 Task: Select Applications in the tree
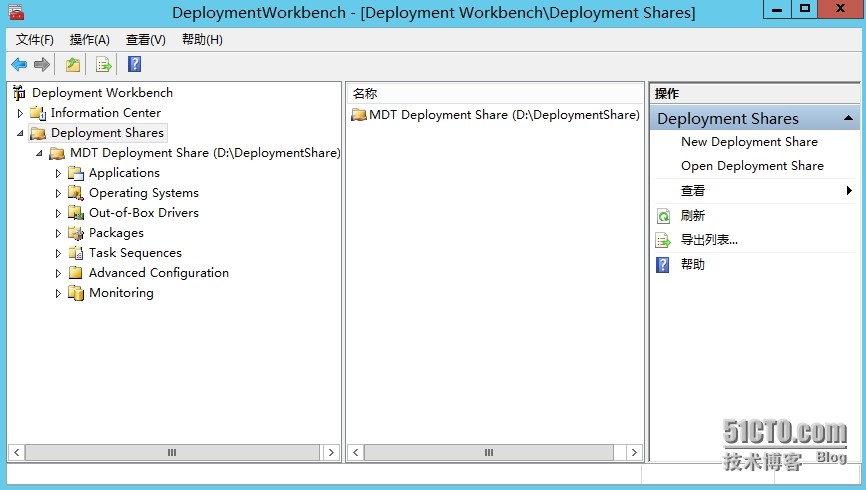tap(124, 173)
